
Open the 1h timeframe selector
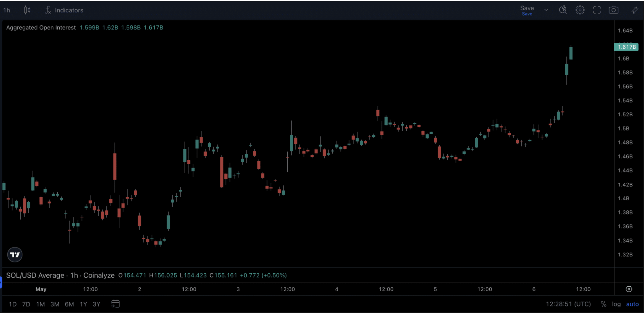point(7,10)
